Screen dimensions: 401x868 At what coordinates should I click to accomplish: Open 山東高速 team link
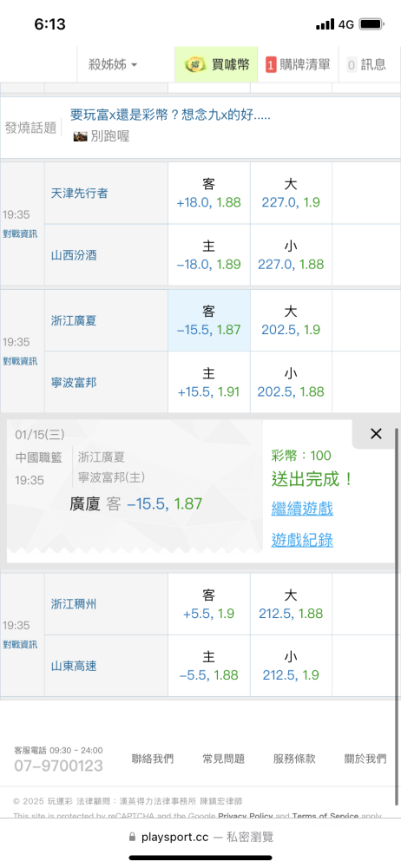pos(74,666)
